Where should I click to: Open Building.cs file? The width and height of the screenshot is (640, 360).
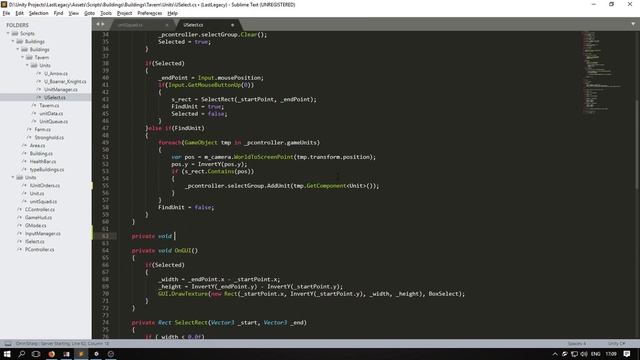point(41,153)
